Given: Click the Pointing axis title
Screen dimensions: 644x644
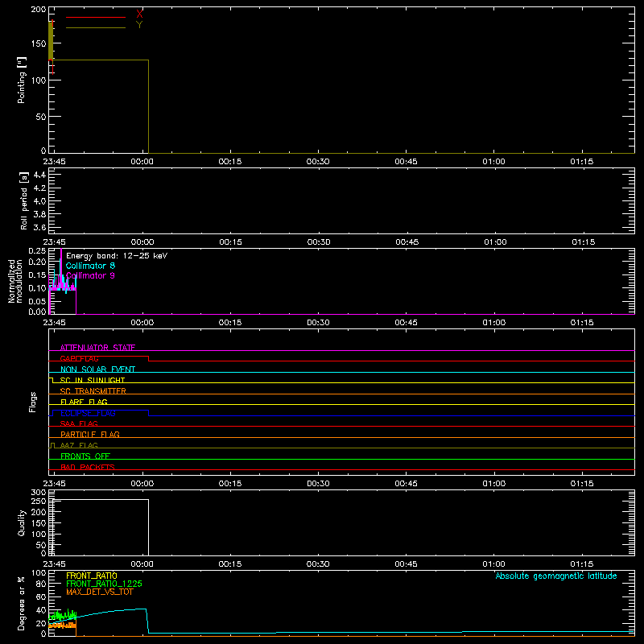Looking at the screenshot, I should point(22,80).
